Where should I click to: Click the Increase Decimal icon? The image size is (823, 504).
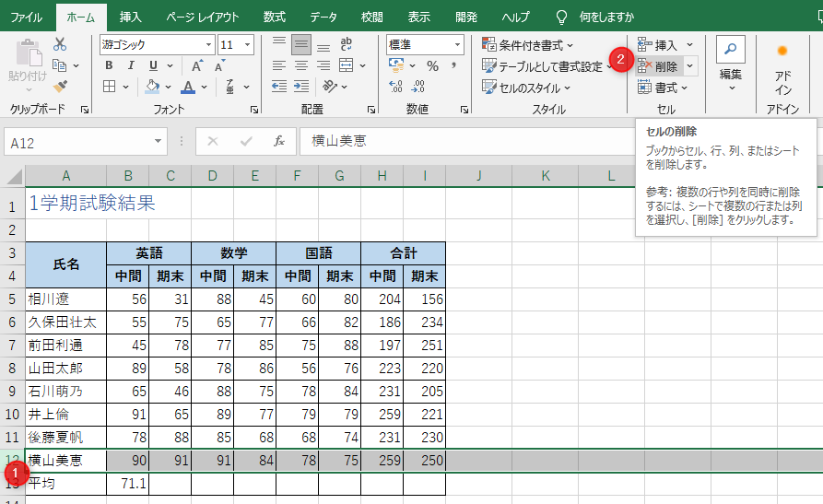point(396,87)
